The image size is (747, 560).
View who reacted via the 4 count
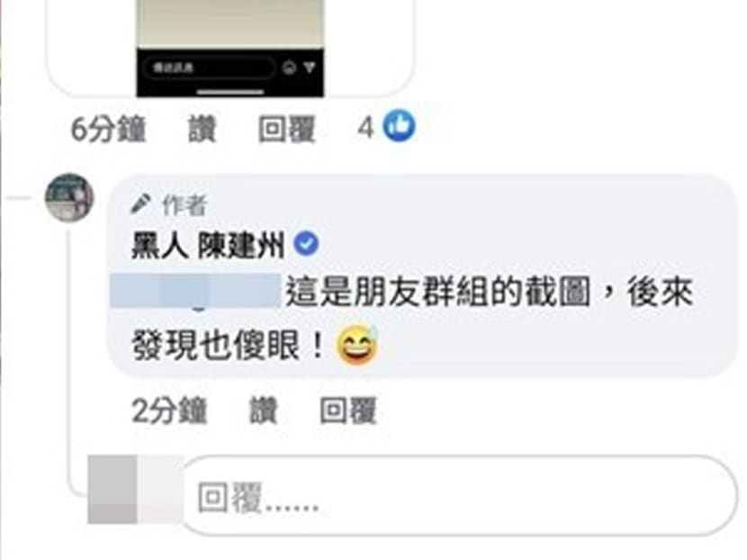(x=364, y=128)
